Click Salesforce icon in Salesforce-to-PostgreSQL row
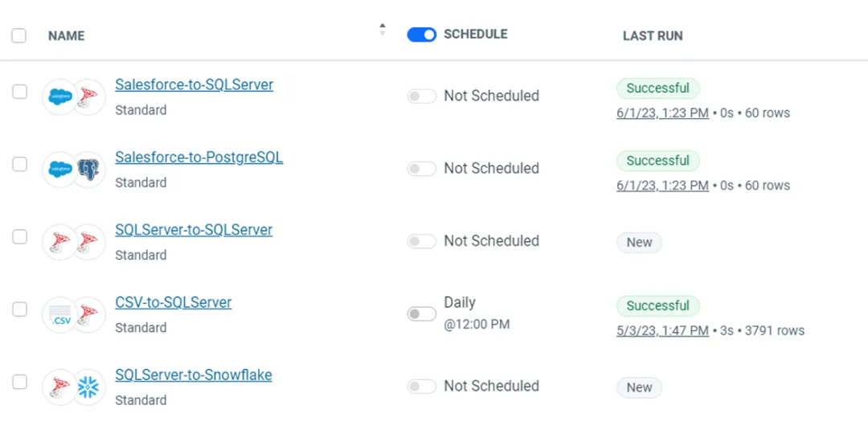This screenshot has height=422, width=868. coord(59,170)
